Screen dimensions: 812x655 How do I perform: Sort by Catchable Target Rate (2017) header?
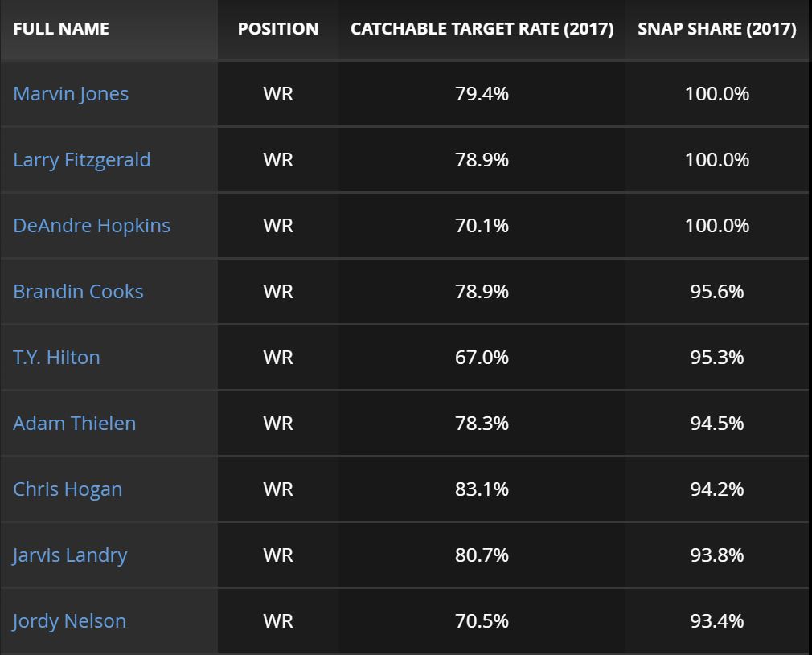pyautogui.click(x=482, y=29)
